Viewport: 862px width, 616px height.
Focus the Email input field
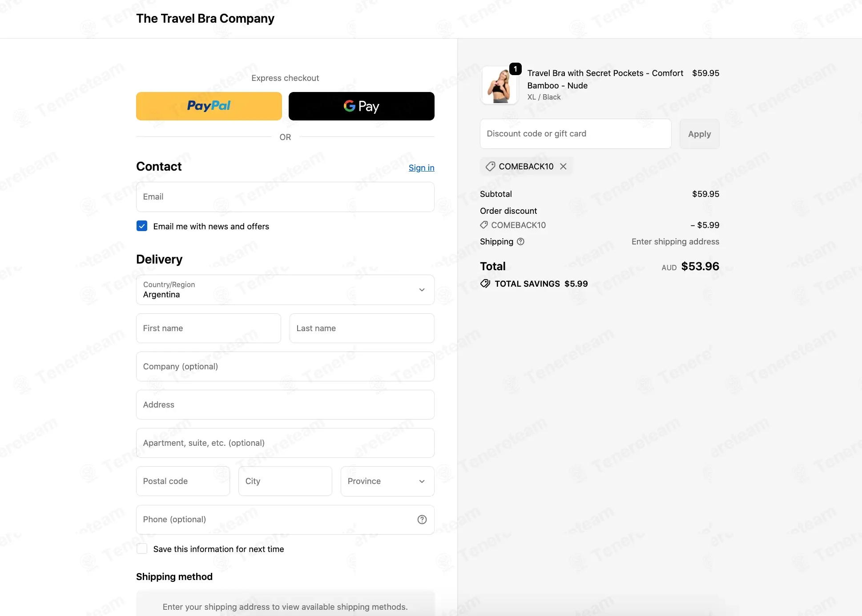(285, 197)
